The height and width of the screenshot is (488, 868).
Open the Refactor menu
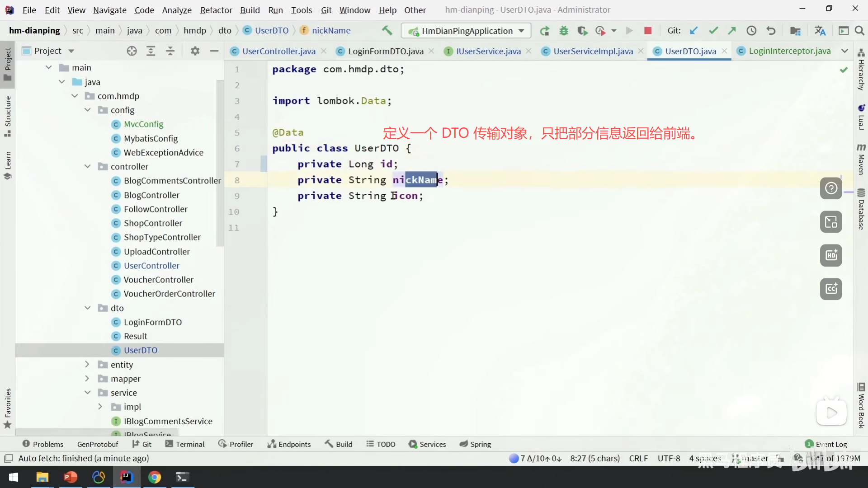[x=216, y=9]
